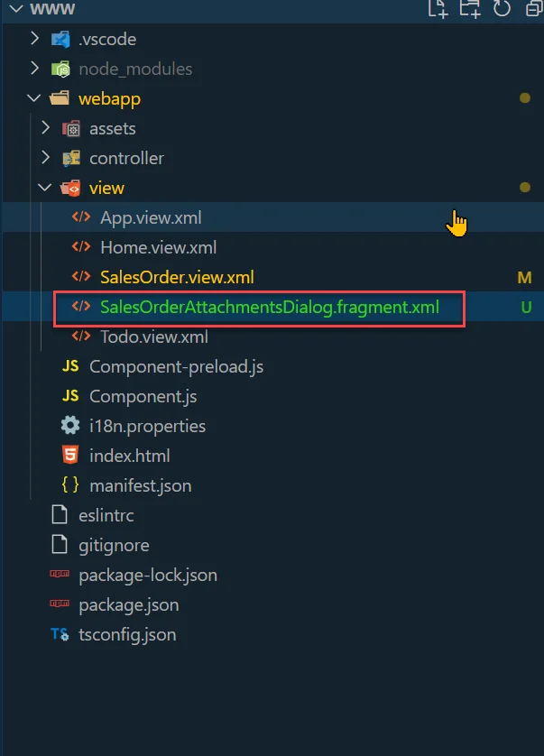544x756 pixels.
Task: Click the New Folder icon in explorer header
Action: 469,9
